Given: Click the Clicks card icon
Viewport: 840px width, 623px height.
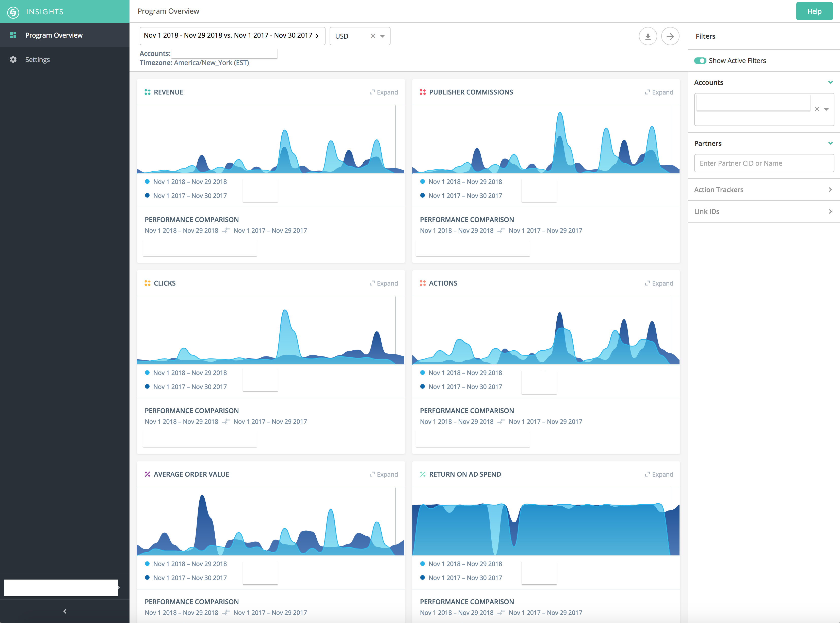Looking at the screenshot, I should [x=147, y=283].
